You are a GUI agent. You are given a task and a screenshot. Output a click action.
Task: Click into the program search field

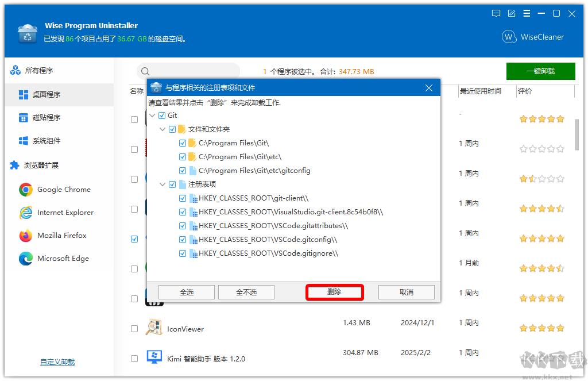[188, 71]
